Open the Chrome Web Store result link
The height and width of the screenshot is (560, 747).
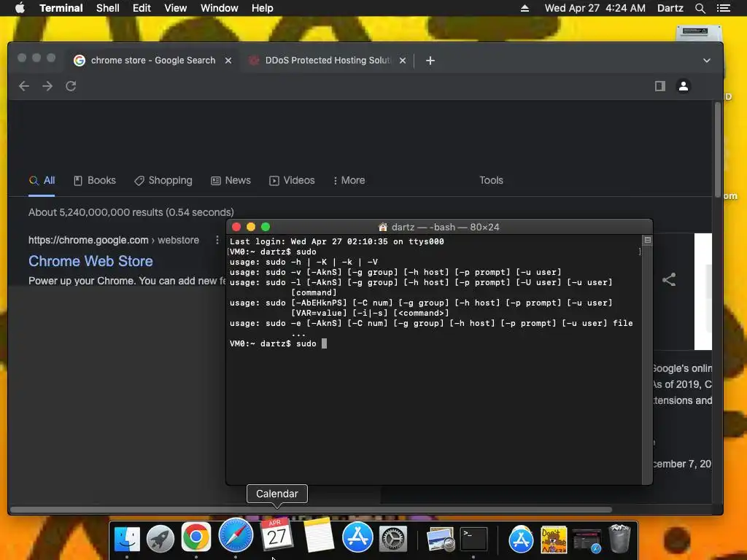point(90,261)
